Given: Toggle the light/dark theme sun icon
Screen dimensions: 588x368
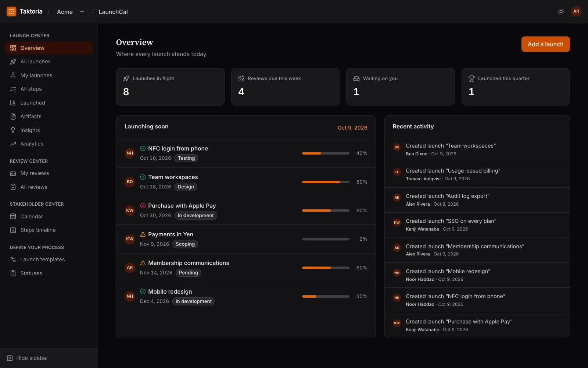Looking at the screenshot, I should point(561,11).
